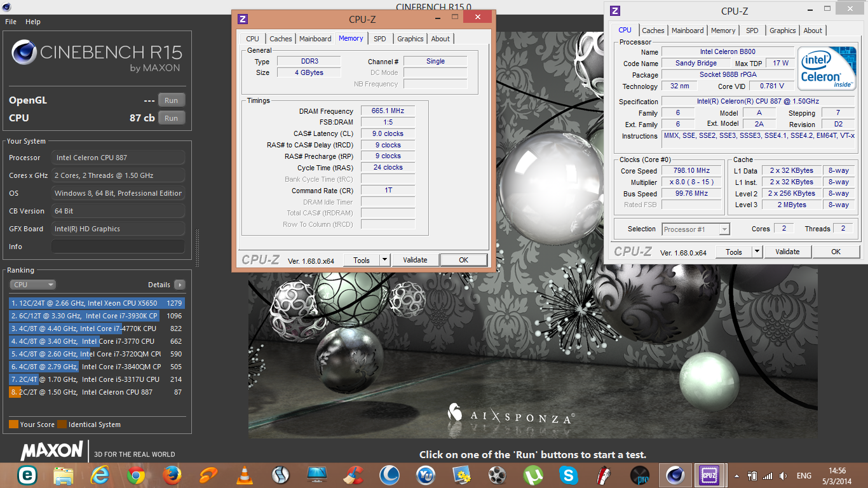Open the silver sphere app in taskbar
Image resolution: width=868 pixels, height=488 pixels.
[x=281, y=475]
